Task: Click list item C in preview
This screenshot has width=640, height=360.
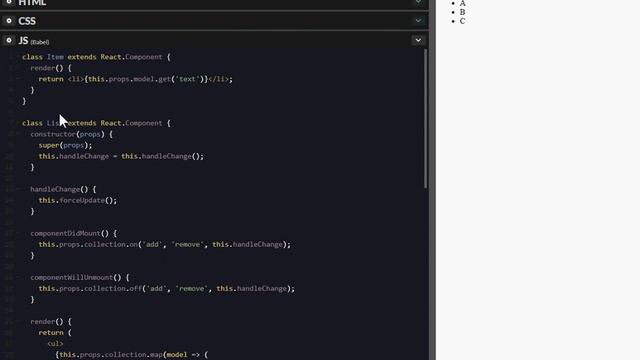Action: [x=462, y=21]
